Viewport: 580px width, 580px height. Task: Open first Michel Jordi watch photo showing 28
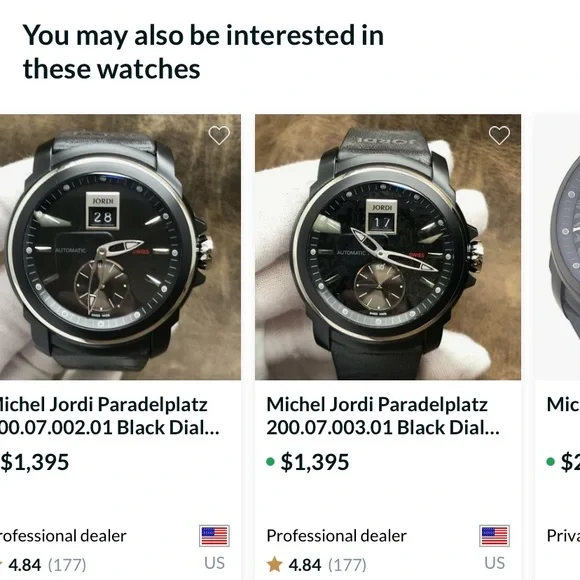[x=120, y=247]
